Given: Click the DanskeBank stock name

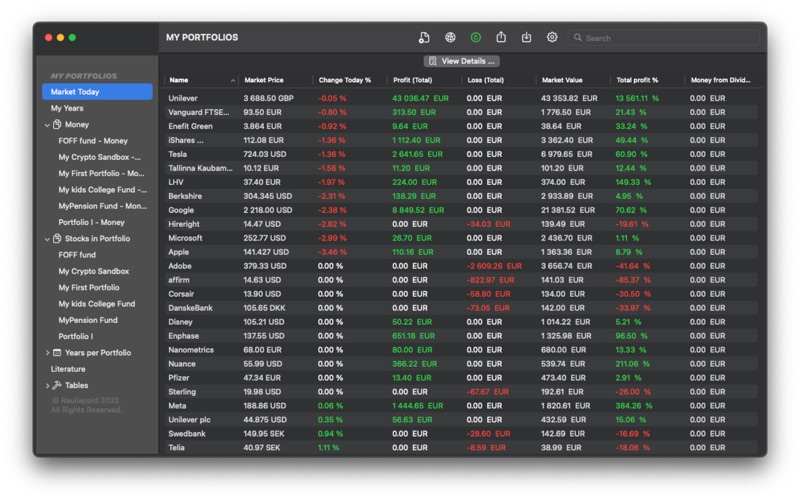Looking at the screenshot, I should point(190,308).
